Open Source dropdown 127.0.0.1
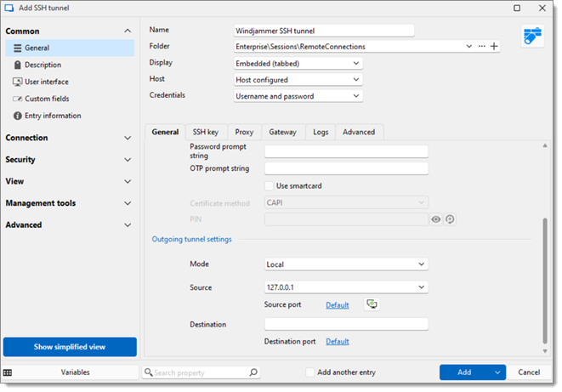Screen dimensions: 562x392 pos(346,287)
